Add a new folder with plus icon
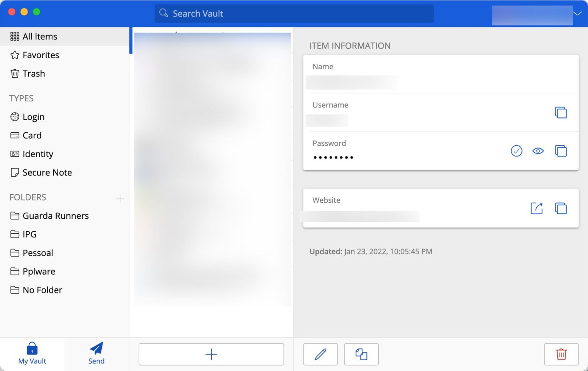Image resolution: width=588 pixels, height=371 pixels. click(x=120, y=199)
